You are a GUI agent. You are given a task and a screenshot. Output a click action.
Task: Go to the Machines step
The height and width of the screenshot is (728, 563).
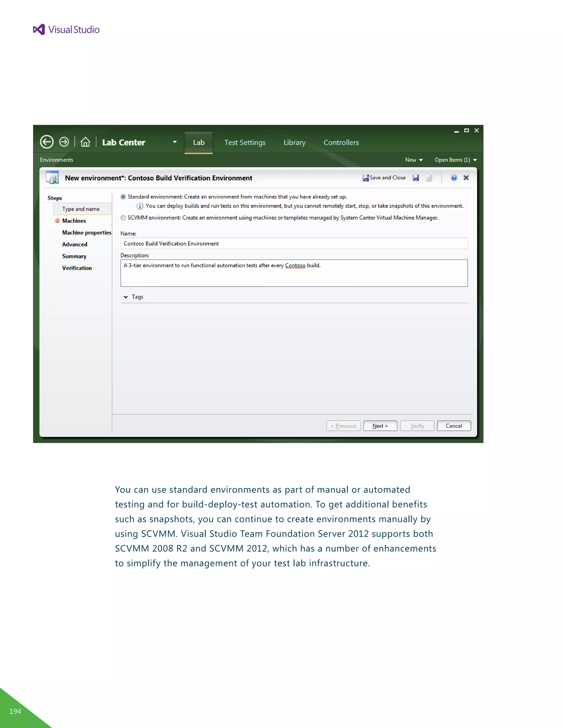click(74, 221)
